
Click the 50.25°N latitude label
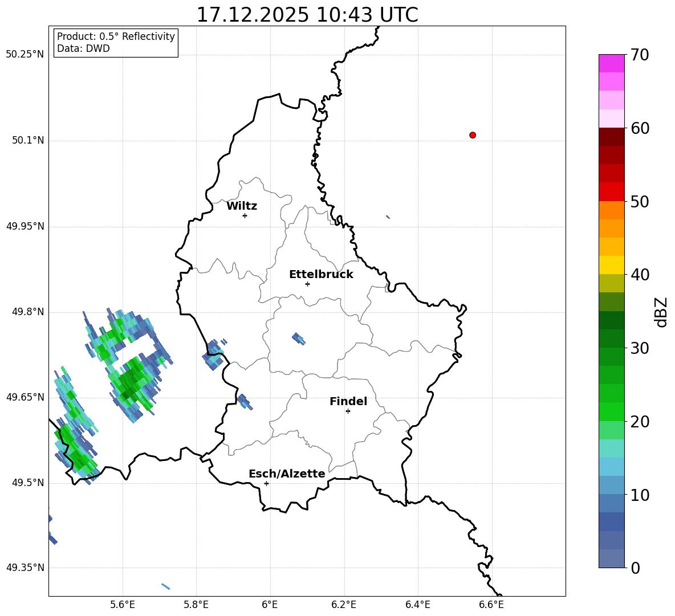coord(25,55)
